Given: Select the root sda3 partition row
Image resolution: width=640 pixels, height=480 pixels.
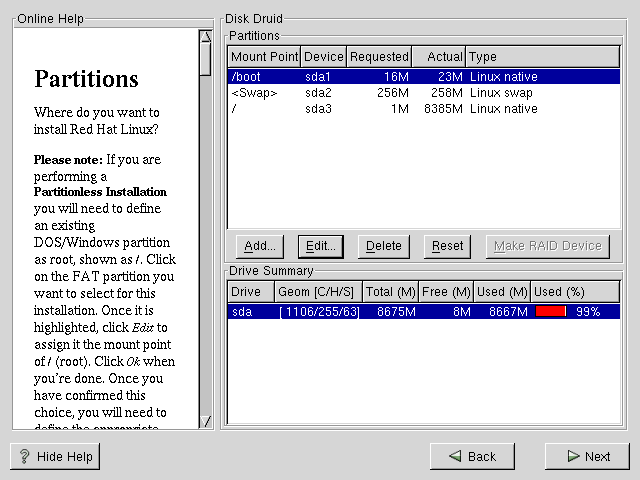Looking at the screenshot, I should pos(425,109).
